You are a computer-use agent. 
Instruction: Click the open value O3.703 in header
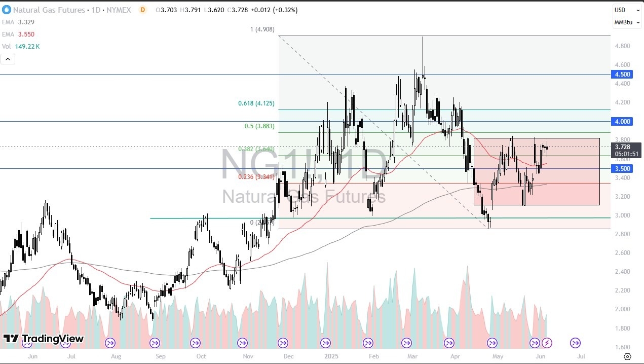tap(166, 10)
